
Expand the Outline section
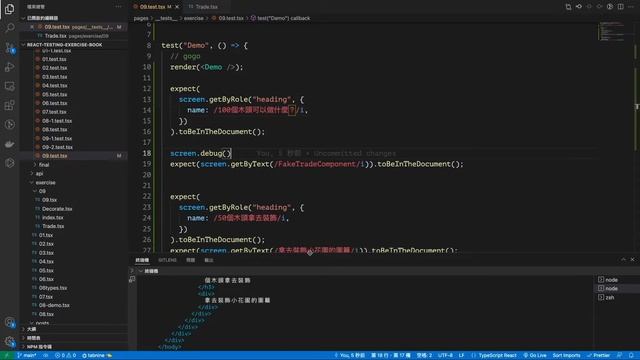(x=32, y=329)
